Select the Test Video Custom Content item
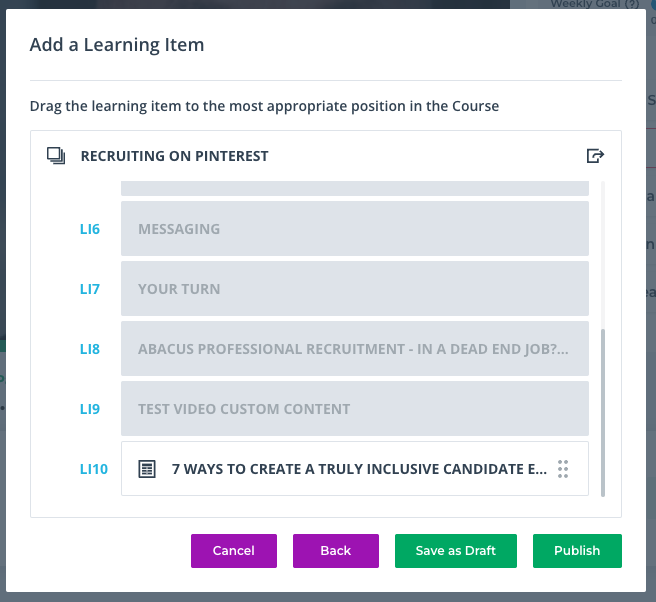Viewport: 656px width, 602px height. click(355, 408)
